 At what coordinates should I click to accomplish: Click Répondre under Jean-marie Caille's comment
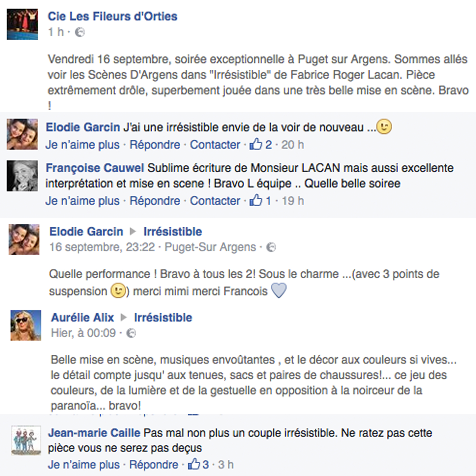tap(154, 465)
